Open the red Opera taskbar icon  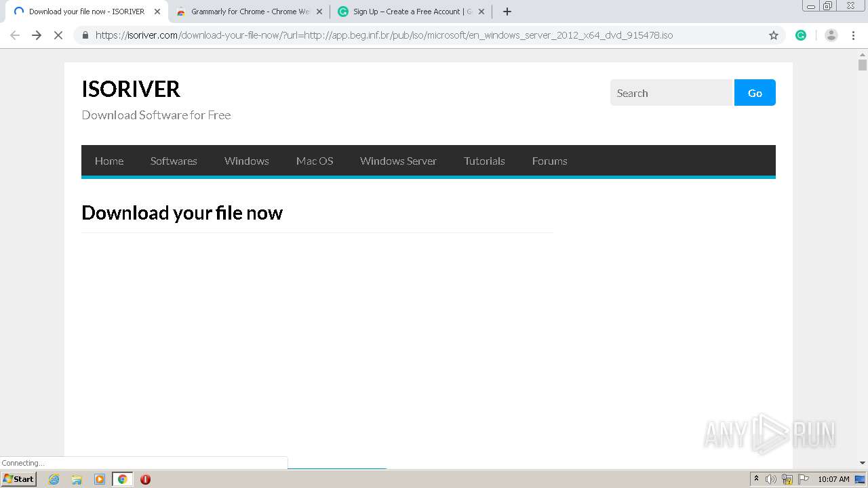[x=145, y=479]
